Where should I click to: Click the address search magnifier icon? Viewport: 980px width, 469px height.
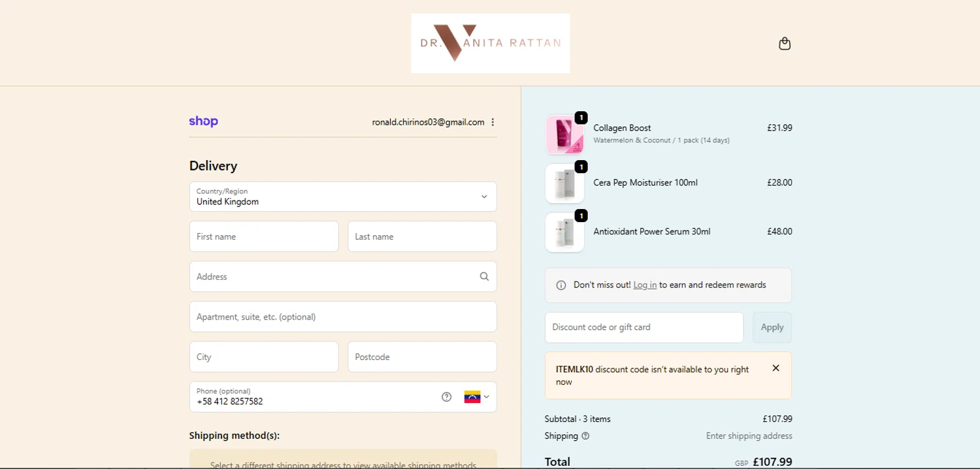click(484, 276)
